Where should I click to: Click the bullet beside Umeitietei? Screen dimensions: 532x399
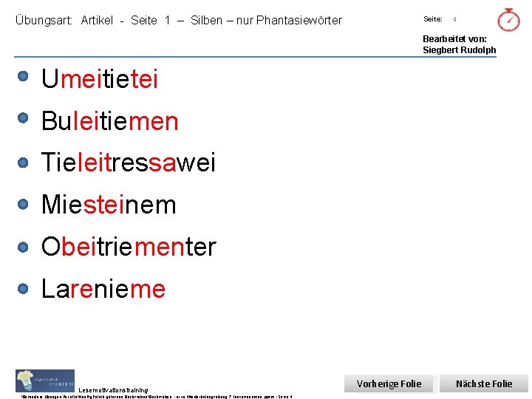pyautogui.click(x=23, y=76)
